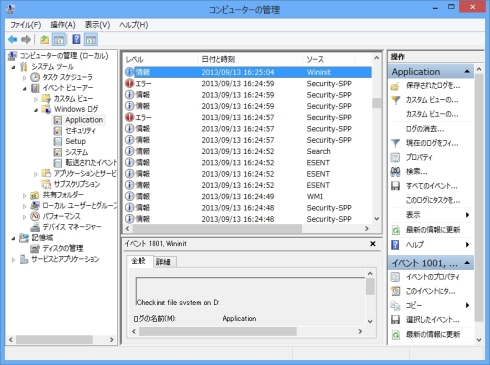This screenshot has height=365, width=490.
Task: Collapse the Application actions section header arrow
Action: (467, 72)
